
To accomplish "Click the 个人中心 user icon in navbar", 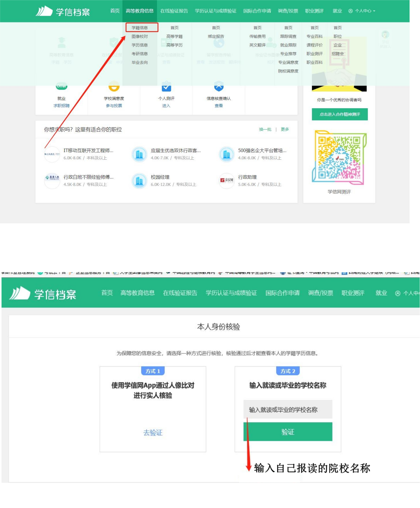I will (351, 11).
